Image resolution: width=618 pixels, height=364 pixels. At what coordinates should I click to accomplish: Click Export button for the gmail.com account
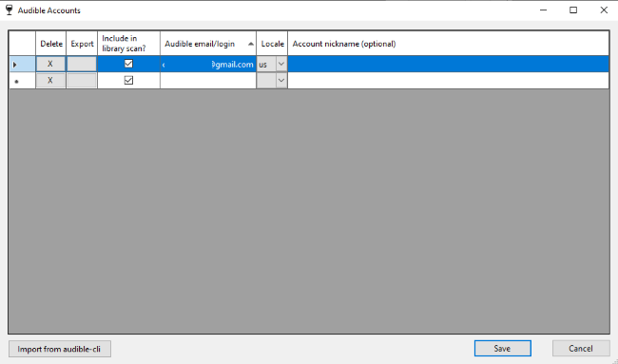[82, 64]
